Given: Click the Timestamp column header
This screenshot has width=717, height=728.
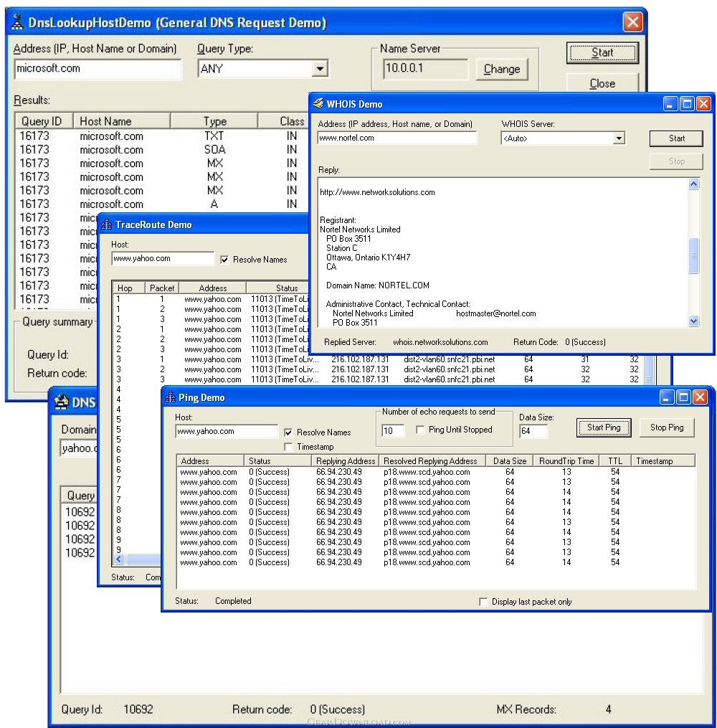Looking at the screenshot, I should pos(663,461).
